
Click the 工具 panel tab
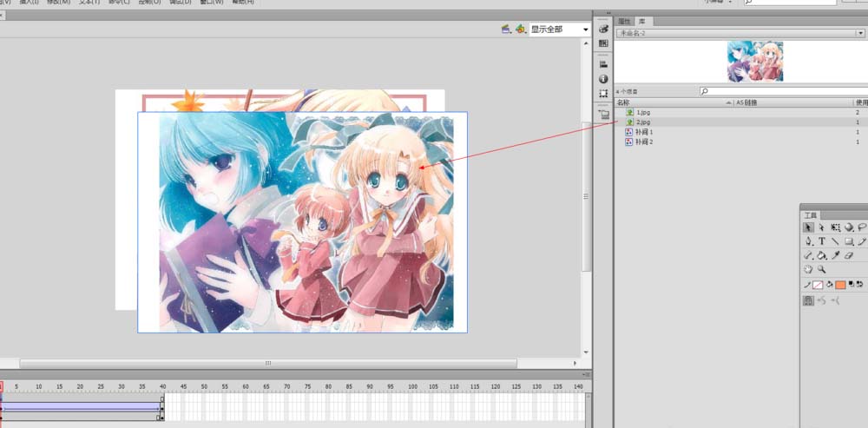(811, 214)
